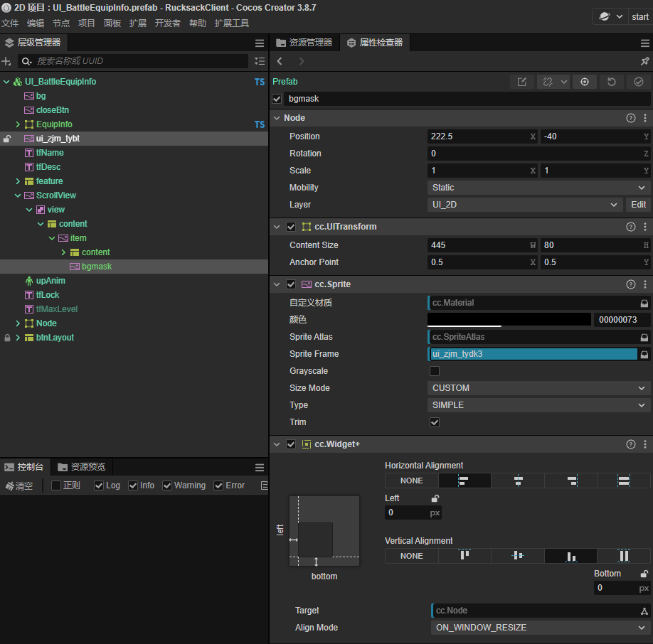Screen dimensions: 653x644
Task: Uncheck the Trim checkbox
Action: pos(435,422)
